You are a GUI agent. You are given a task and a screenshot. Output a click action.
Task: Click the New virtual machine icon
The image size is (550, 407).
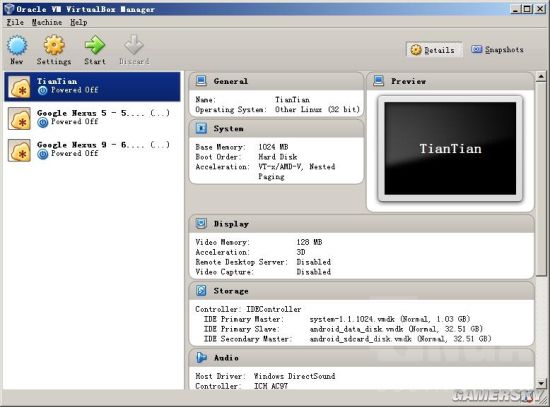coord(17,46)
